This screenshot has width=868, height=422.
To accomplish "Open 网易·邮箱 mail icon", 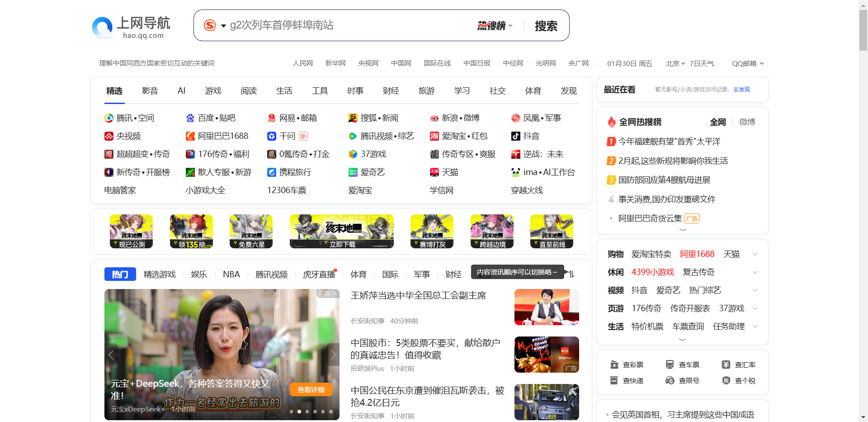I will 272,118.
